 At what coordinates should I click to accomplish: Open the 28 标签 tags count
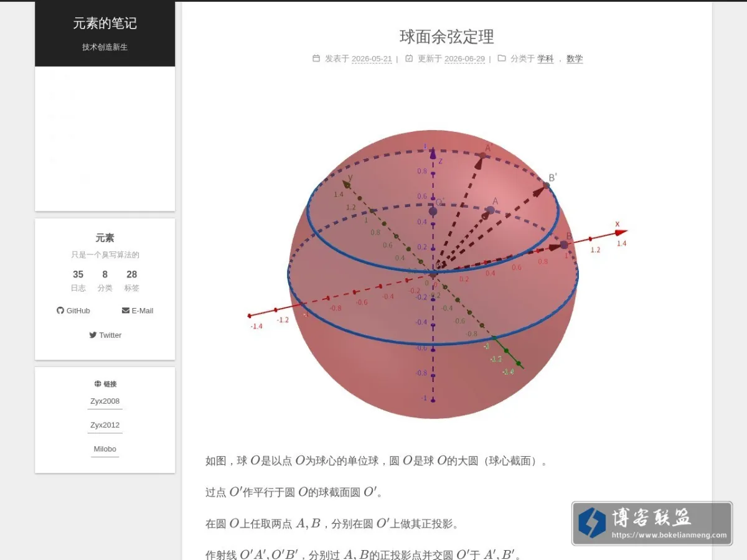tap(131, 281)
